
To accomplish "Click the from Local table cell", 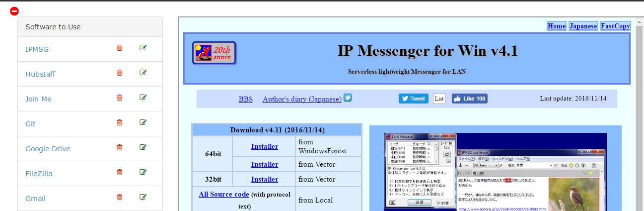I will 328,200.
